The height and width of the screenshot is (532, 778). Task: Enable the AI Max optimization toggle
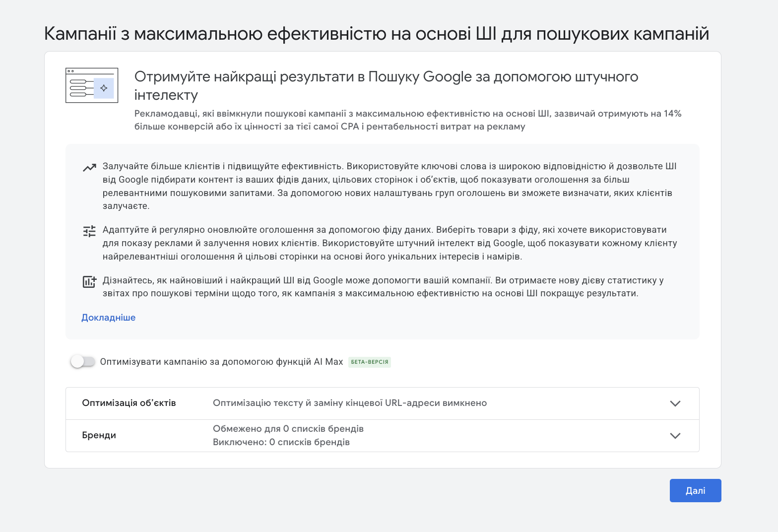click(x=82, y=362)
